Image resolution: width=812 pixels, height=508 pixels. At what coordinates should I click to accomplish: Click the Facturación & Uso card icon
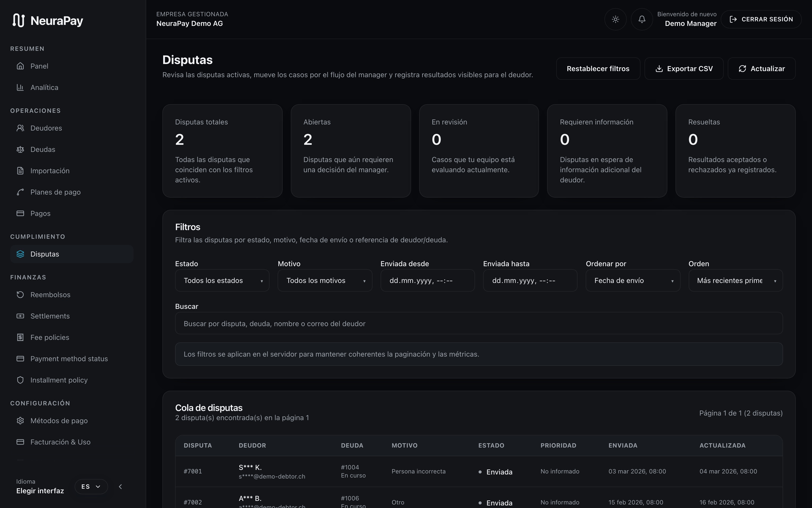[x=20, y=442]
